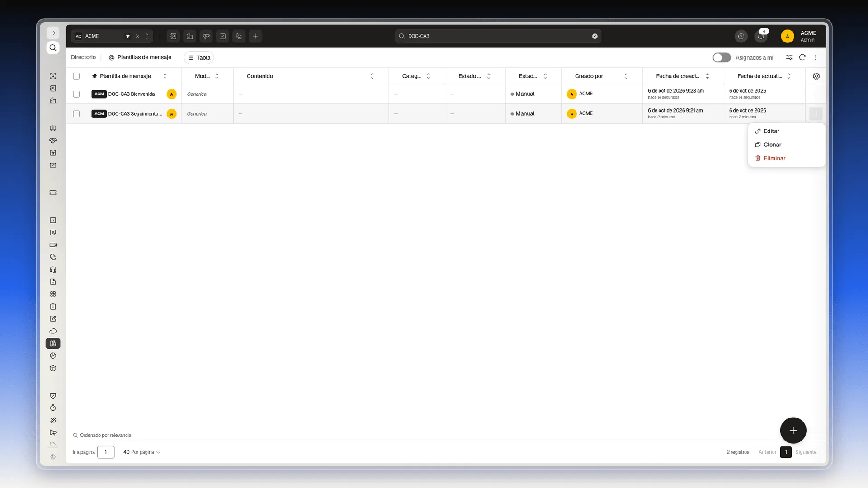Click the round add new template button

(793, 431)
